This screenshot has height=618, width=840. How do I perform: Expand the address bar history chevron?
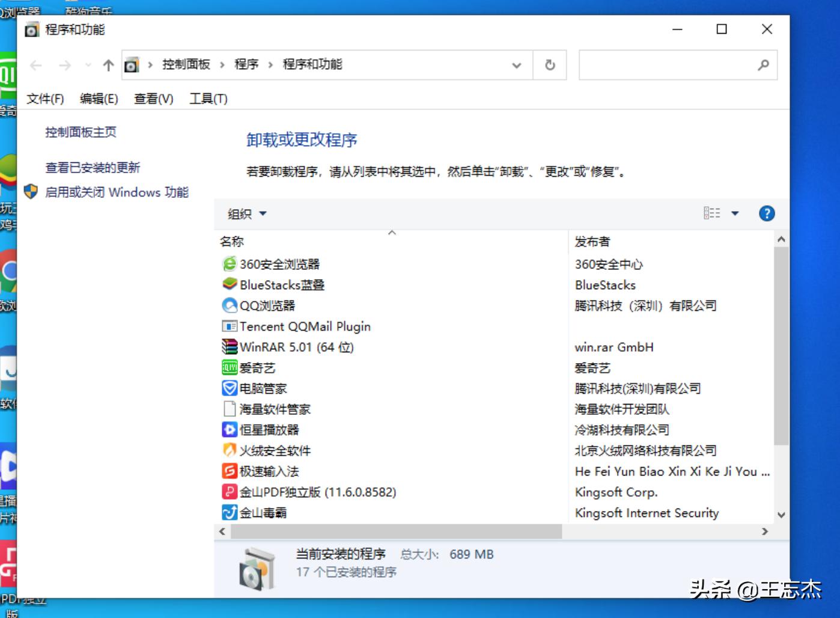516,65
